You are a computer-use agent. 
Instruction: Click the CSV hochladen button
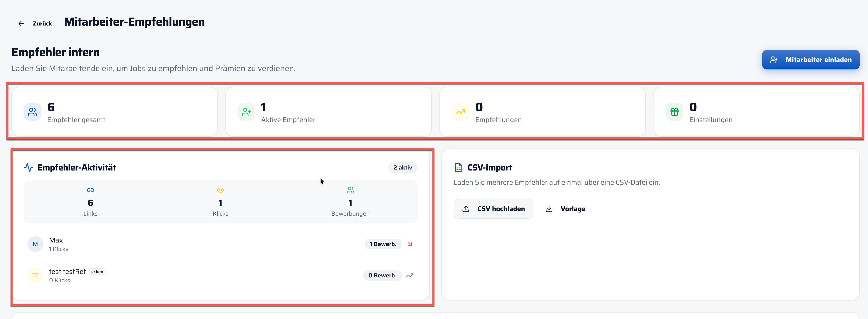tap(493, 209)
